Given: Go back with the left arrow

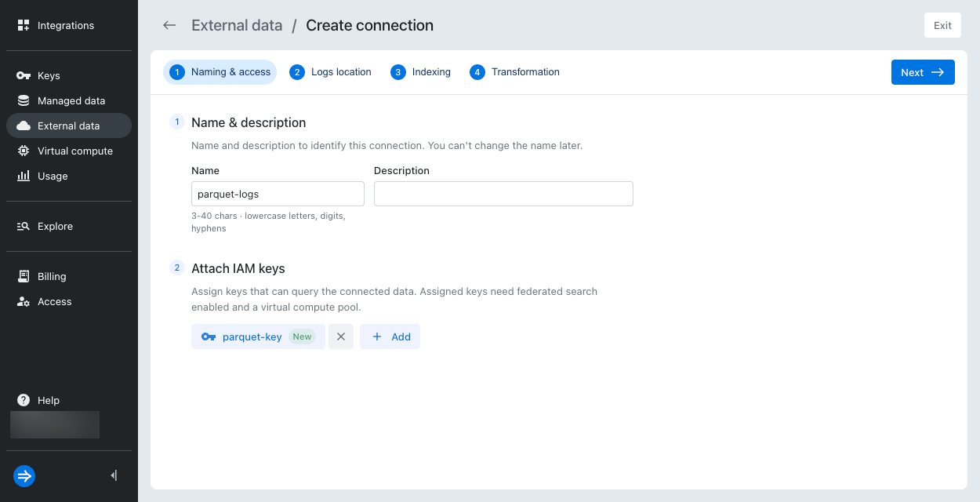Looking at the screenshot, I should click(169, 25).
